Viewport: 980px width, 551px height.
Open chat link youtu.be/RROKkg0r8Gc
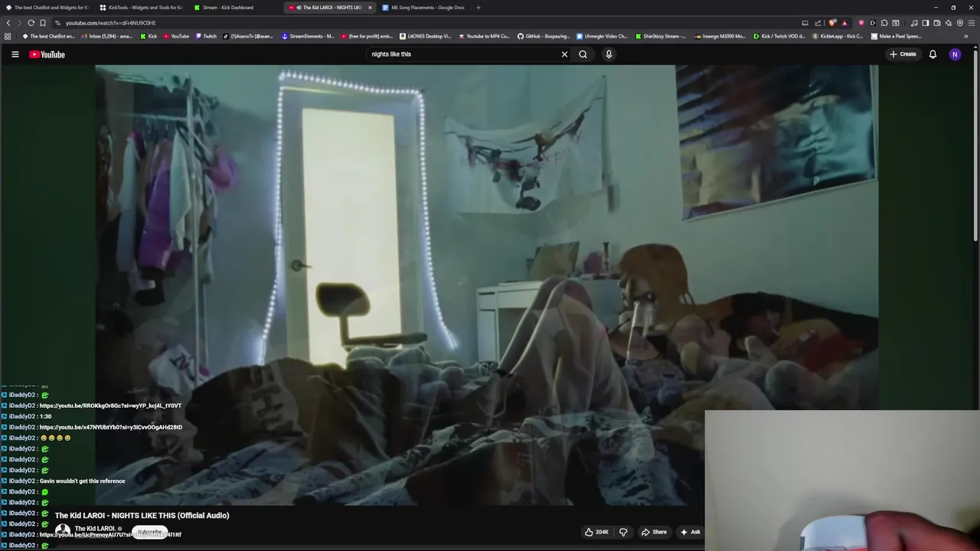coord(110,406)
